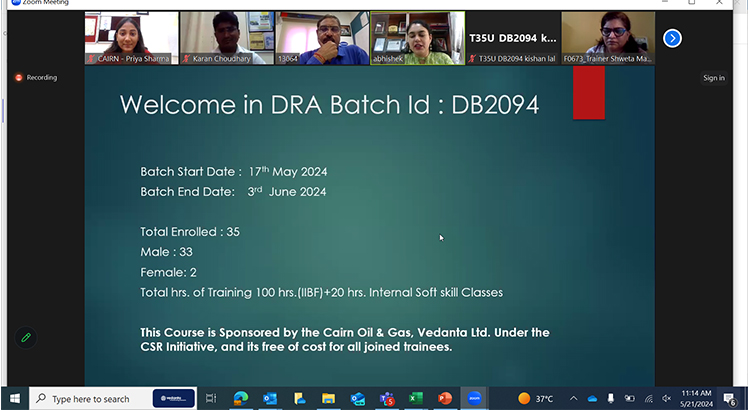Open Microsoft Teams from taskbar
This screenshot has width=750, height=410.
pyautogui.click(x=387, y=398)
